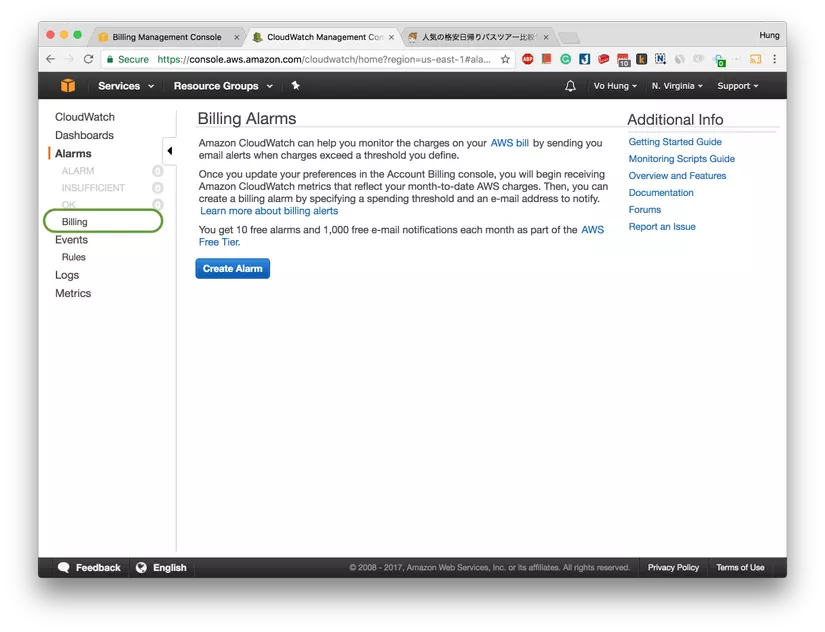The height and width of the screenshot is (632, 825).
Task: Click the Grammarly extension icon
Action: pos(566,59)
